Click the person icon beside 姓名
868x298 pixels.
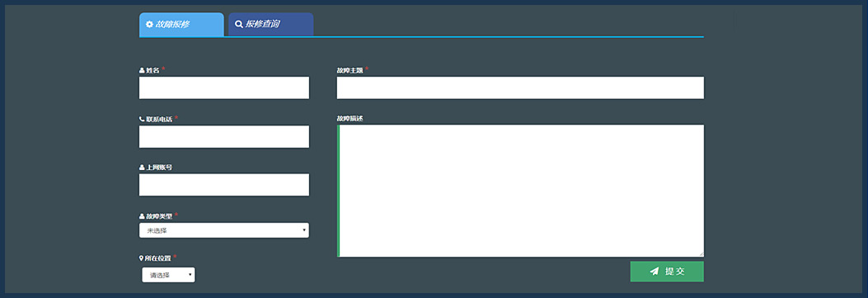[x=142, y=71]
